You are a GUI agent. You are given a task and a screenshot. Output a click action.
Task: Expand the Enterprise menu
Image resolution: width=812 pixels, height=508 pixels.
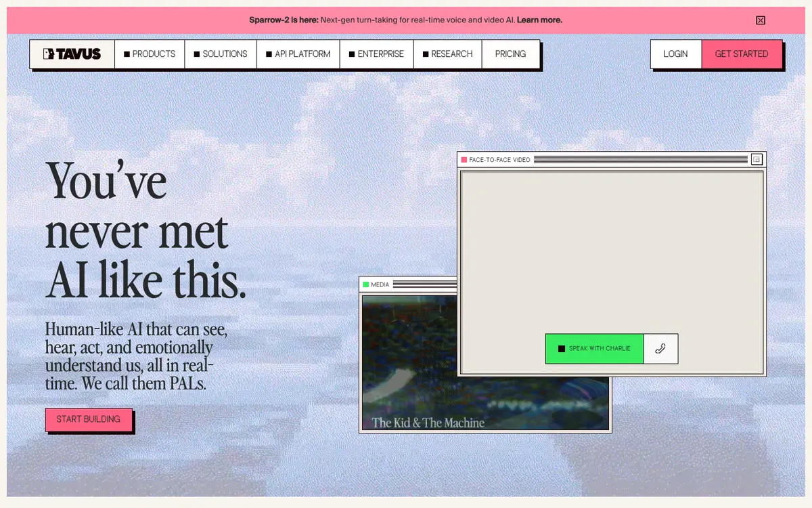[376, 54]
